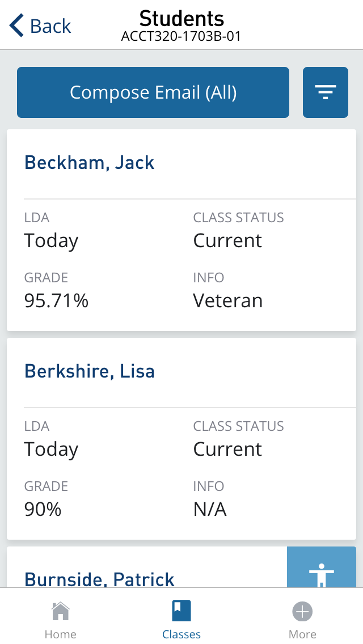Tap the ACCT320-1703B-01 course subtitle
Image resolution: width=363 pixels, height=644 pixels.
click(x=181, y=37)
